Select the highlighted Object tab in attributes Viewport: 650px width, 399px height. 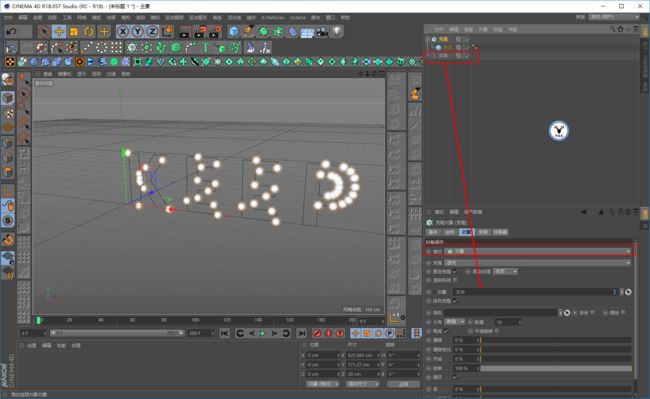point(467,232)
